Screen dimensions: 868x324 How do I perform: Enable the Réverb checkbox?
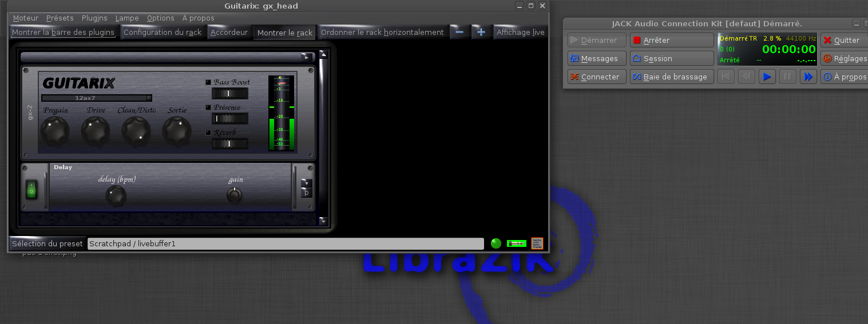tap(208, 133)
